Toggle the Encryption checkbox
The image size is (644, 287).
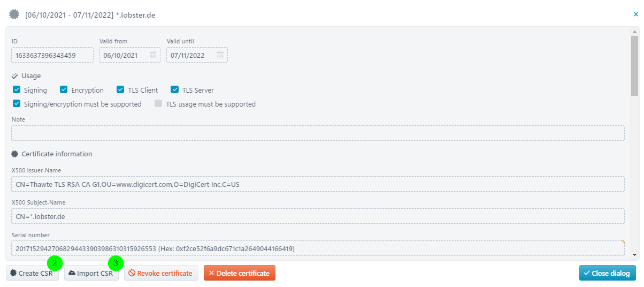tap(64, 90)
